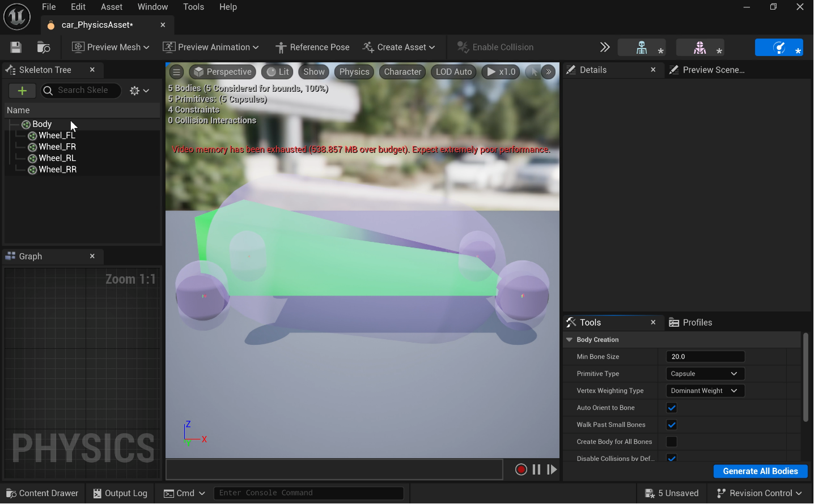Click the viewport selection mode cursor icon
This screenshot has height=504, width=814.
point(533,72)
